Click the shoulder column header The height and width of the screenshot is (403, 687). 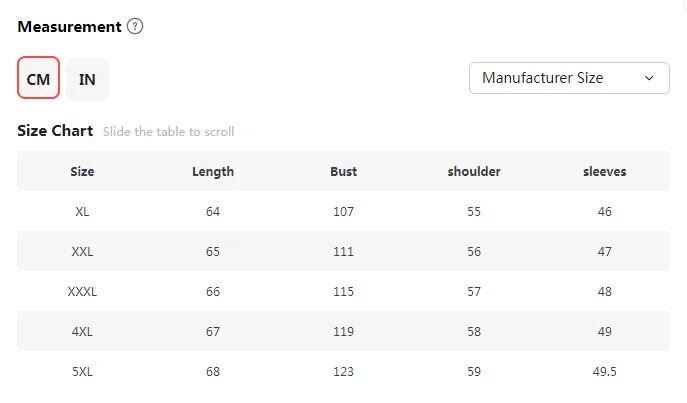click(x=474, y=171)
